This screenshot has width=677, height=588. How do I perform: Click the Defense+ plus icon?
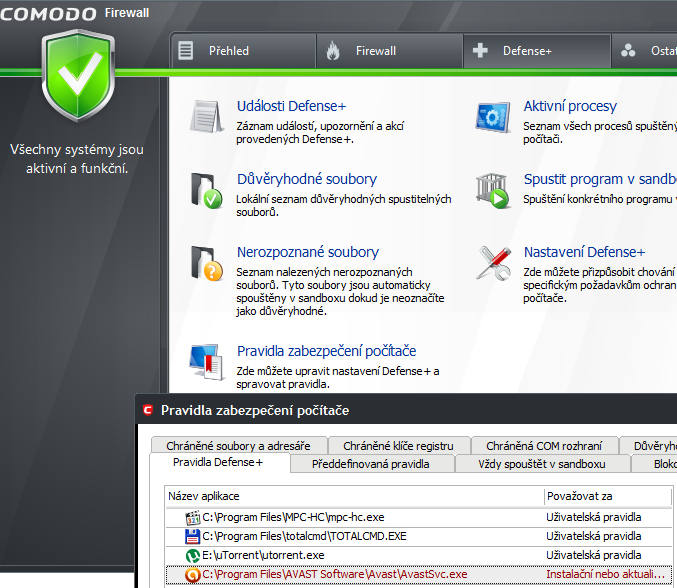pos(480,51)
